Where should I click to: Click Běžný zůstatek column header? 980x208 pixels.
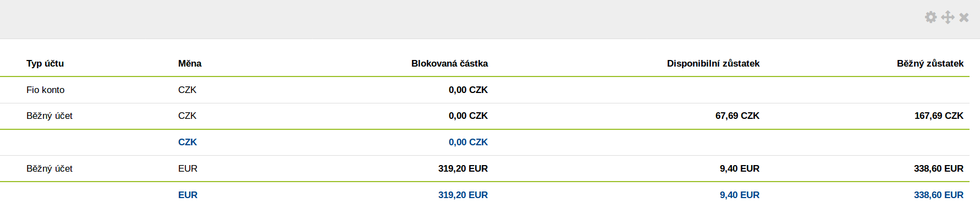(x=930, y=63)
